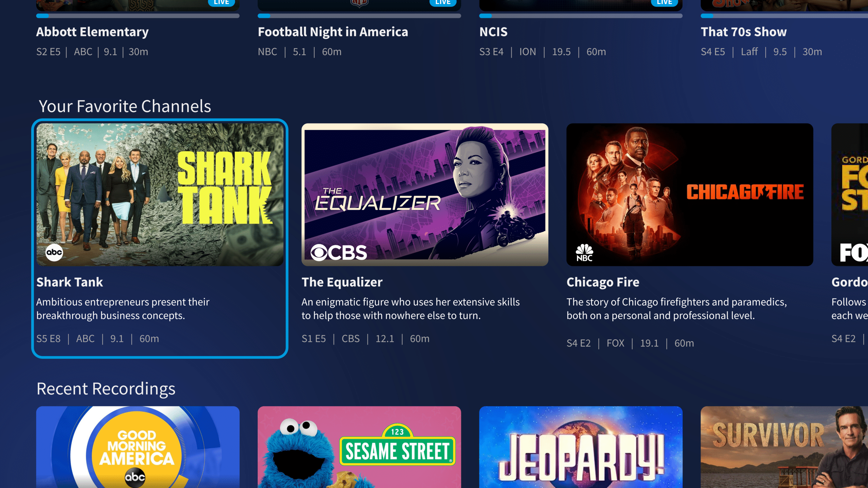Open the Survivor recording
868x488 pixels.
784,447
